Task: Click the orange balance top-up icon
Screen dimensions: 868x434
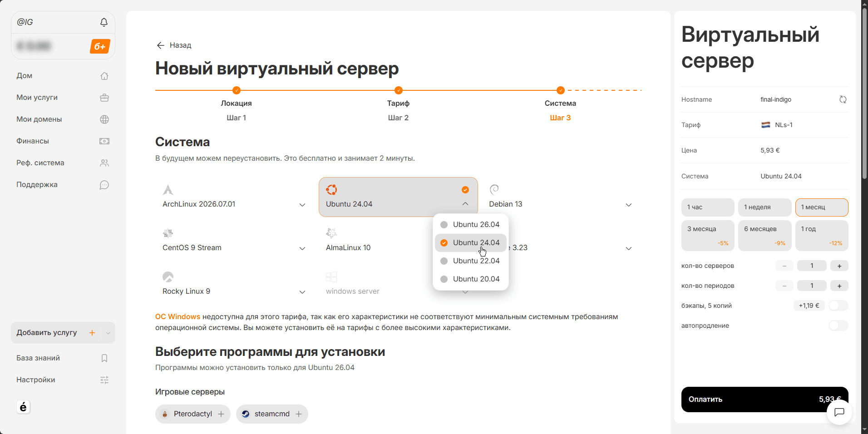Action: point(100,46)
